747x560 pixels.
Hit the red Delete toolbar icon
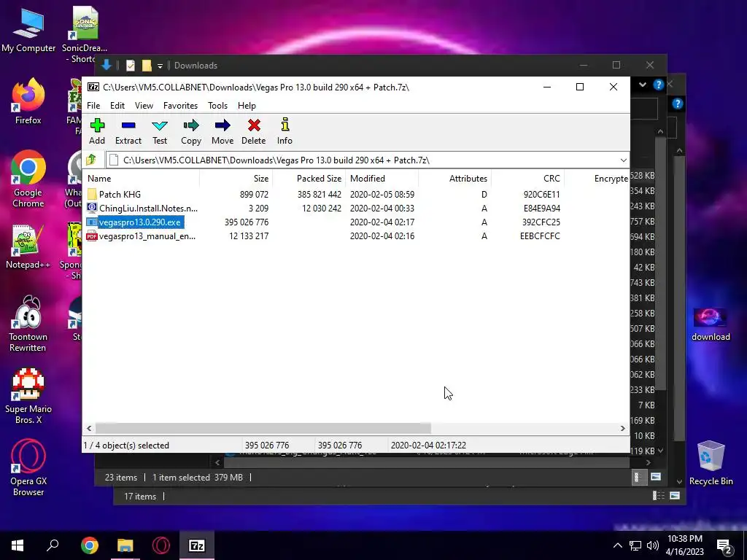(x=253, y=131)
